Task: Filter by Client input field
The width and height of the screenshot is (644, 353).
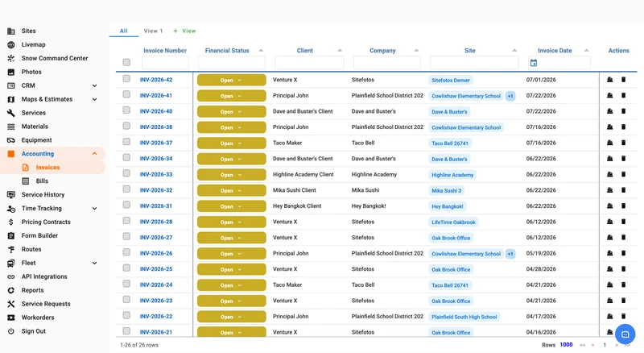Action: (x=309, y=63)
